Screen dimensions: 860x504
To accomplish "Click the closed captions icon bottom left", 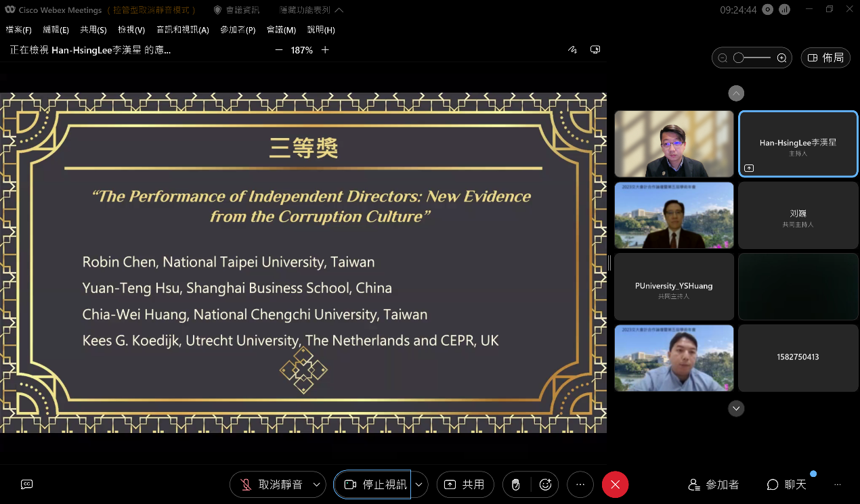I will [x=26, y=484].
